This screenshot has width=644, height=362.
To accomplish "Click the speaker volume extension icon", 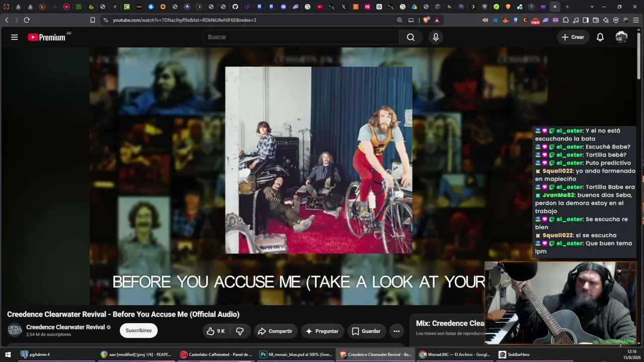I will [x=485, y=20].
